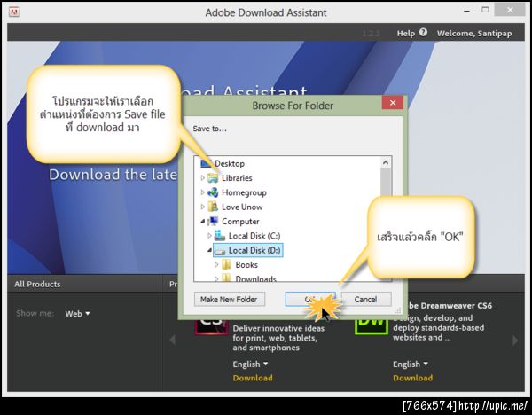Select Books folder in tree
This screenshot has height=415, width=532.
click(246, 264)
